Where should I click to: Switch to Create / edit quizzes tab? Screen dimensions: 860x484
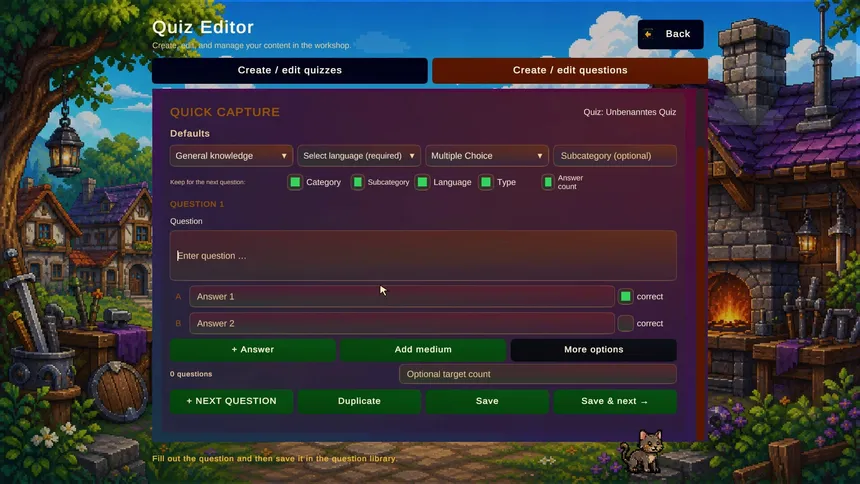[290, 70]
